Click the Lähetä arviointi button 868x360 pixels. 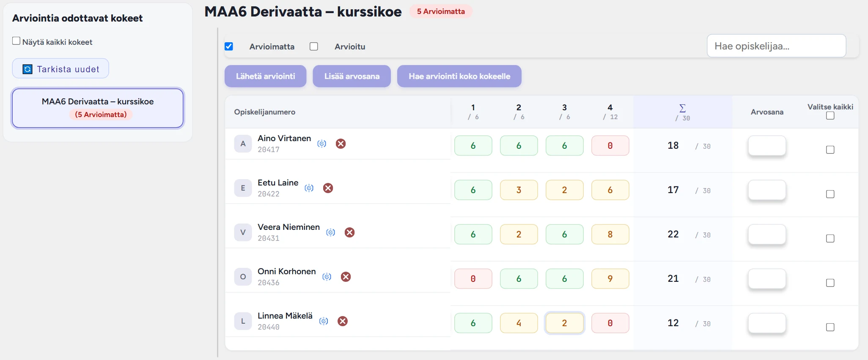click(x=265, y=76)
